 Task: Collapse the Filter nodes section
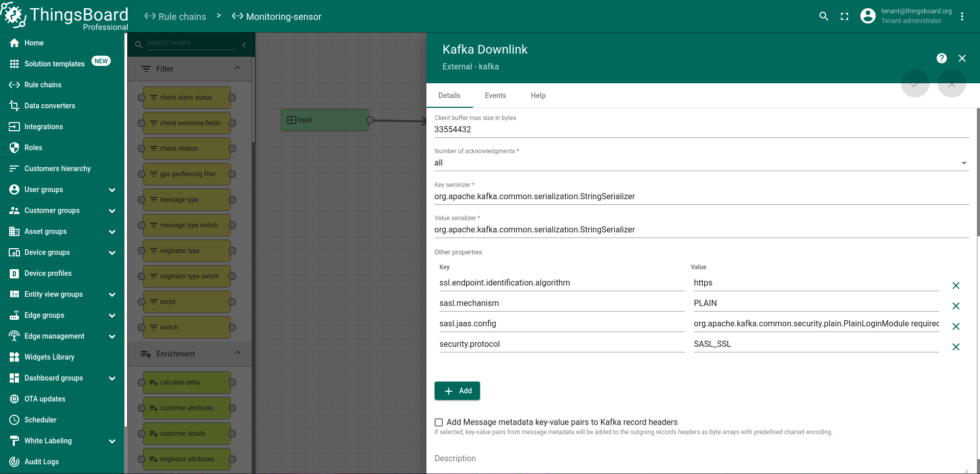tap(237, 68)
